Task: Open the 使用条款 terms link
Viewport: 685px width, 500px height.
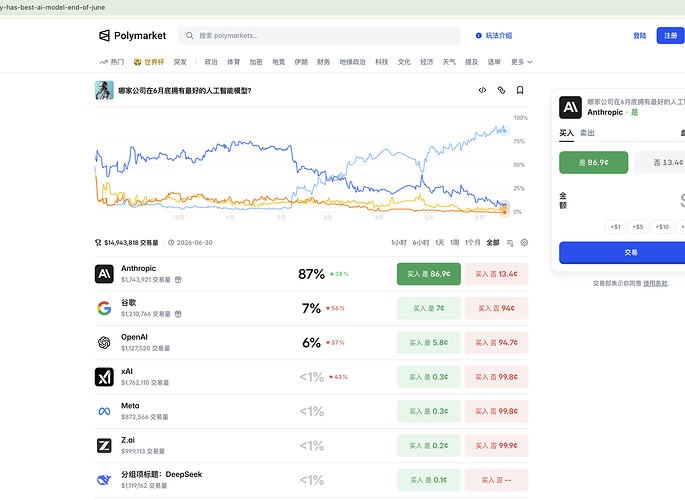Action: click(655, 283)
